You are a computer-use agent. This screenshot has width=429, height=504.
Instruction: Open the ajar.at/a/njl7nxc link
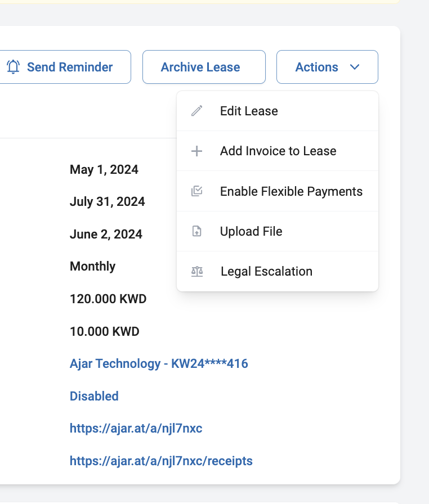[x=136, y=429]
